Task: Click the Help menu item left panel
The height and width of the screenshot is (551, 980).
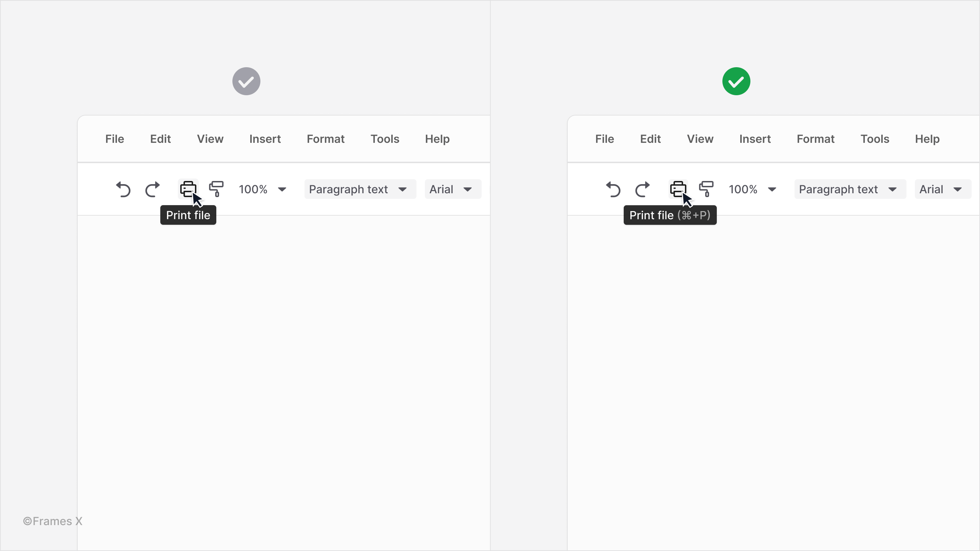Action: pyautogui.click(x=437, y=139)
